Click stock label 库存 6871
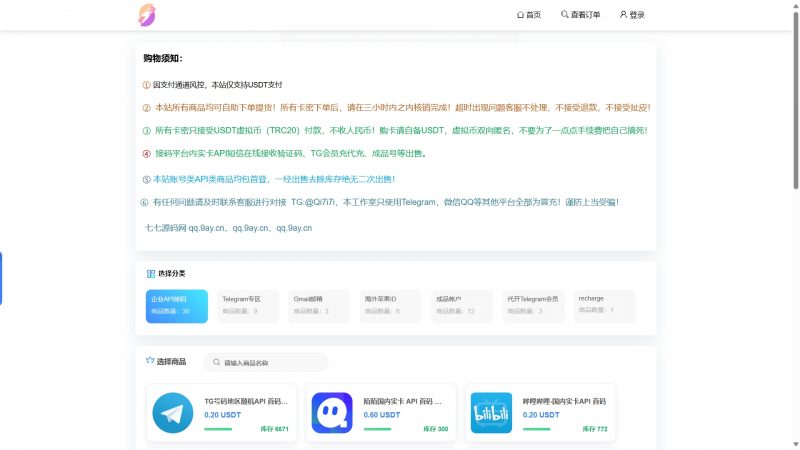Image resolution: width=800 pixels, height=450 pixels. click(x=274, y=429)
